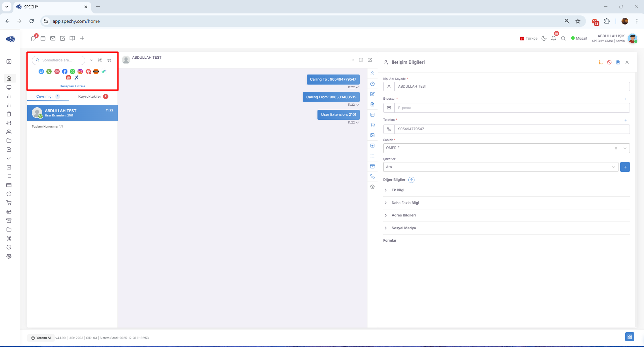644x347 pixels.
Task: Filter by WhatsApp channel icon
Action: [72, 71]
